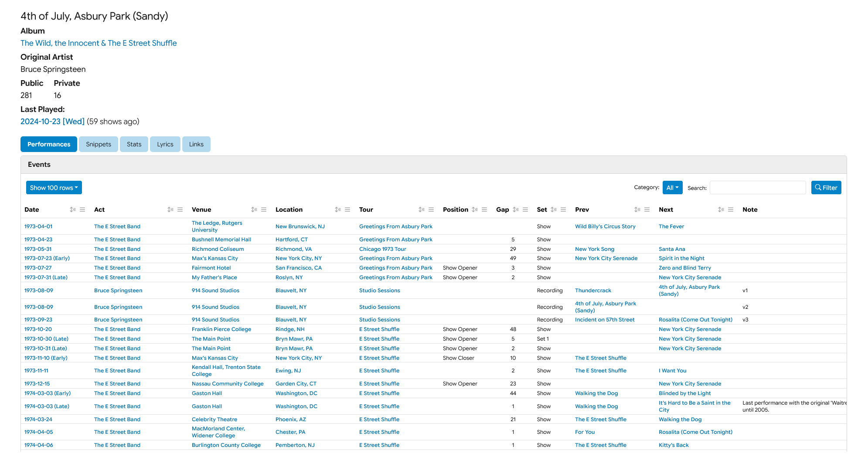Click the sort icon in Date column
Screen dimensions: 868x463
pos(73,210)
